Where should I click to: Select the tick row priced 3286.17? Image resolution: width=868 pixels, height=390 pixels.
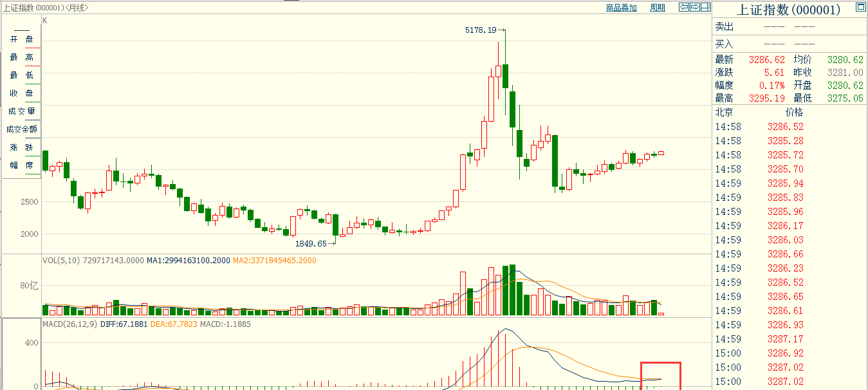tap(790, 225)
